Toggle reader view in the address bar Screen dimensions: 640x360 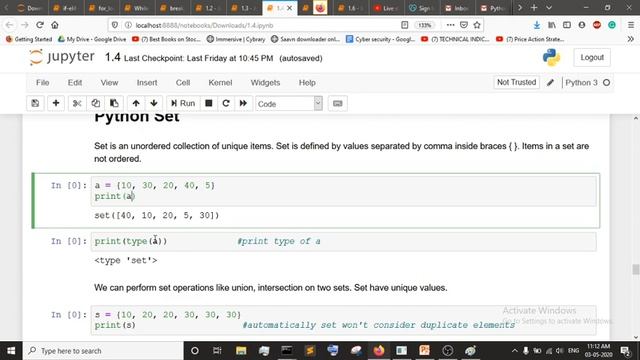click(x=404, y=25)
